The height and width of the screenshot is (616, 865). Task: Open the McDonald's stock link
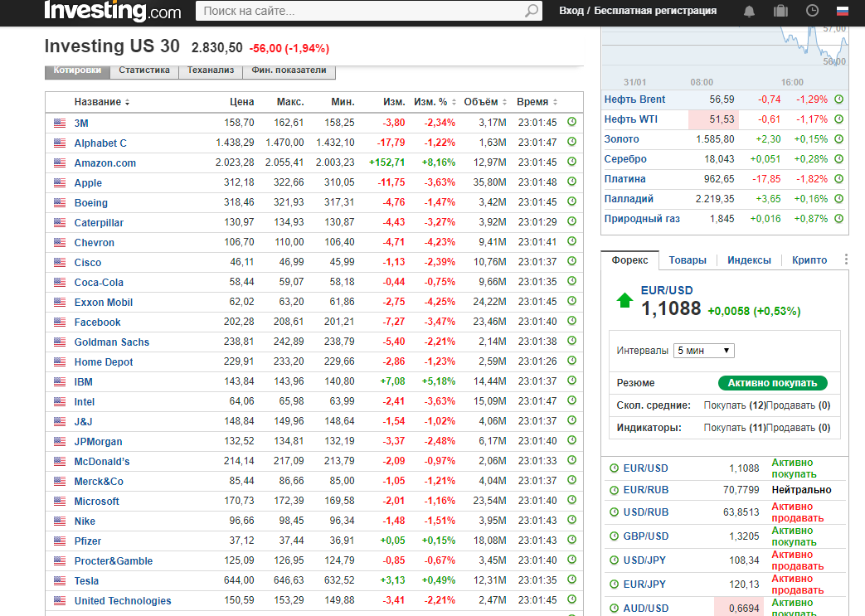click(102, 462)
